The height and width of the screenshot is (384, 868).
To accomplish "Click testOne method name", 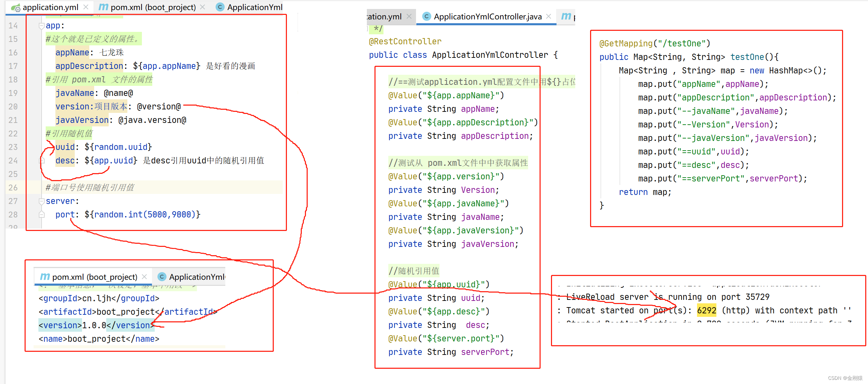I will click(x=747, y=57).
